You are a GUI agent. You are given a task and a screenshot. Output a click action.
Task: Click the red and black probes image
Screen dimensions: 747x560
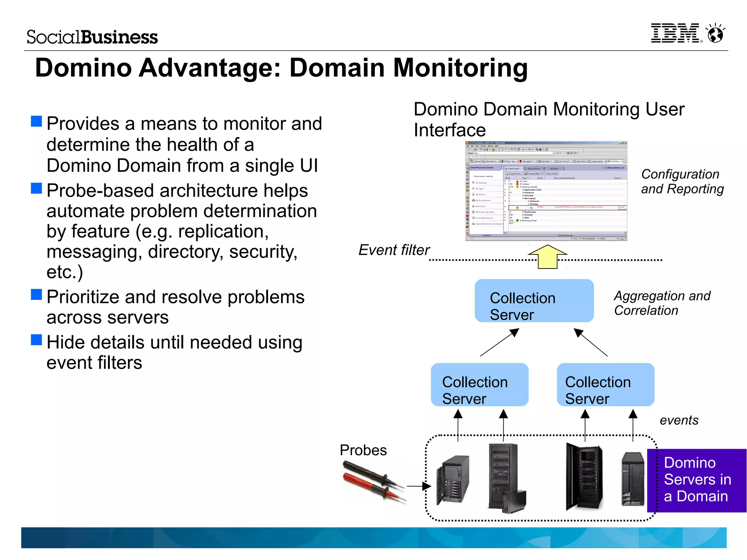374,482
